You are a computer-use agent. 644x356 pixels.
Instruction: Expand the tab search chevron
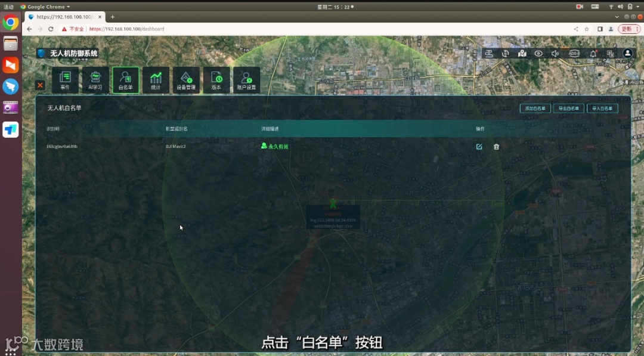click(617, 17)
